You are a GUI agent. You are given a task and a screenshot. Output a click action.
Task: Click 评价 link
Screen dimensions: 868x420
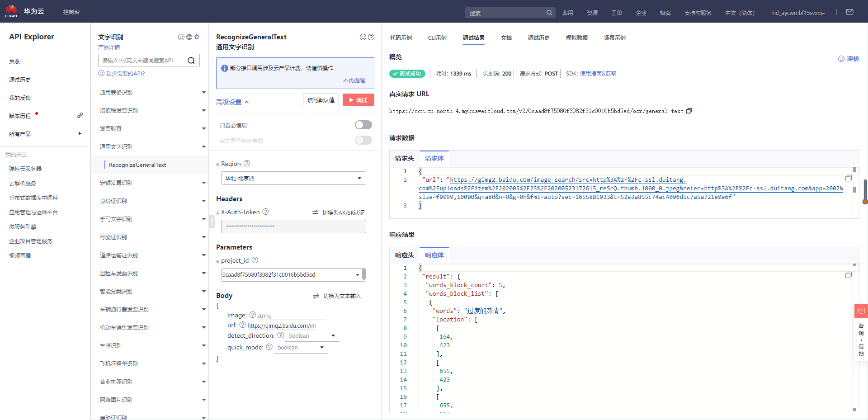click(849, 59)
